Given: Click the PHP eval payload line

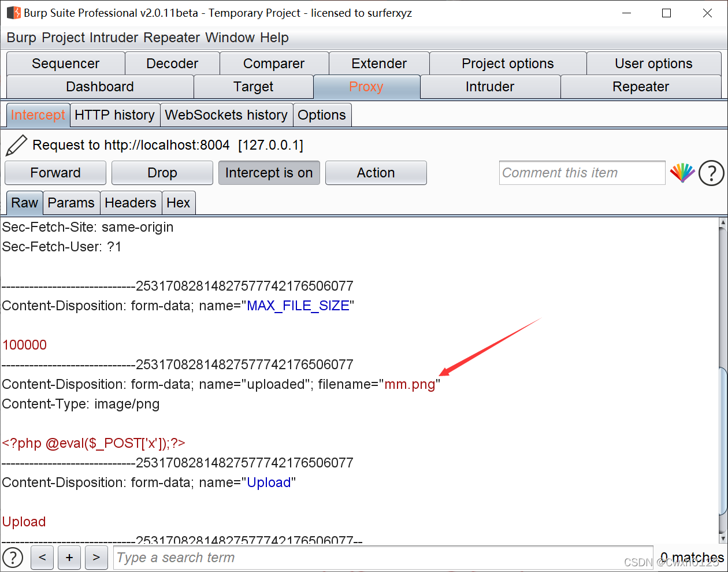Looking at the screenshot, I should click(94, 443).
